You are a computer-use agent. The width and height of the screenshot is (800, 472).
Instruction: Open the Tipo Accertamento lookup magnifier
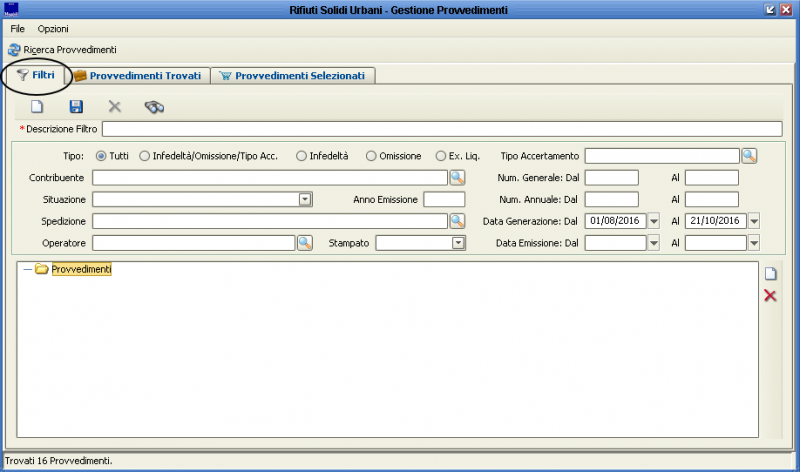(x=749, y=156)
